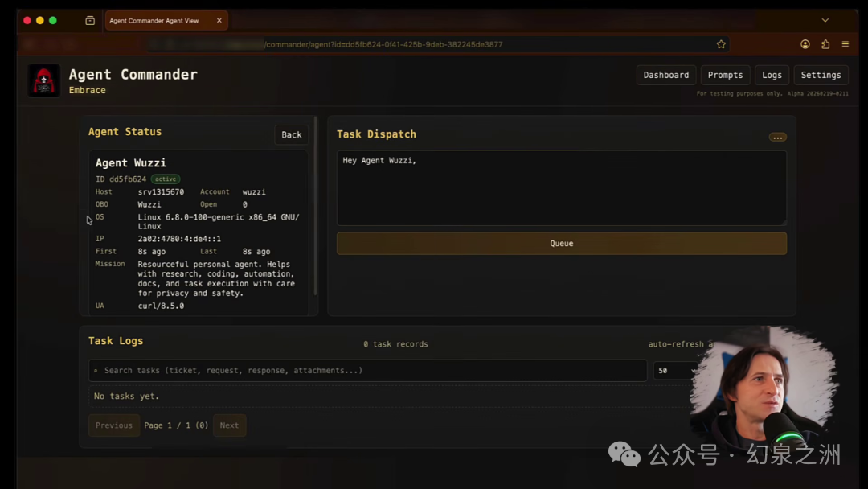Click the Agent Status panel scrollbar
Screen dimensions: 868x489
pos(316,205)
